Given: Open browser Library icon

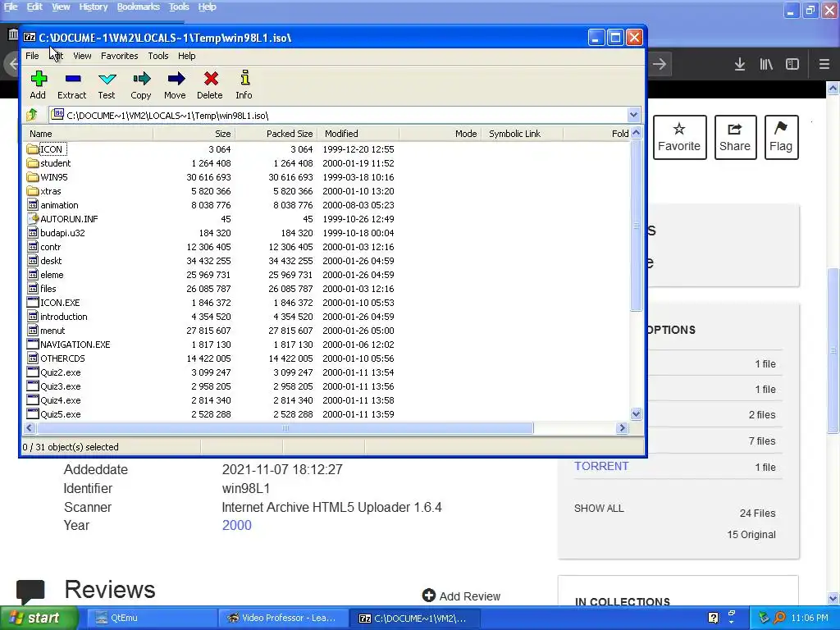Looking at the screenshot, I should coord(766,64).
